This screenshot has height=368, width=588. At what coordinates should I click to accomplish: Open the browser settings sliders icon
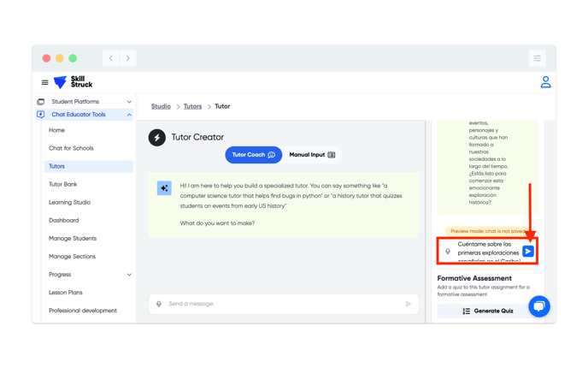537,58
